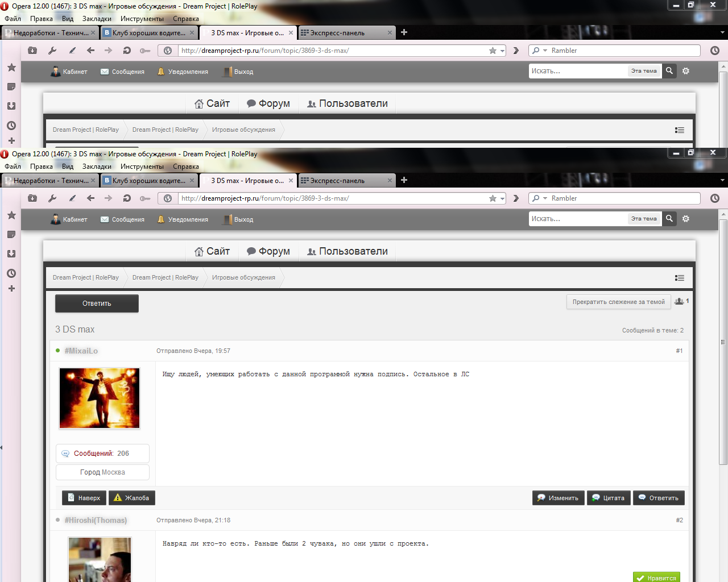Switch to 'Клуб хороших водите...' tab in lower window

click(149, 181)
